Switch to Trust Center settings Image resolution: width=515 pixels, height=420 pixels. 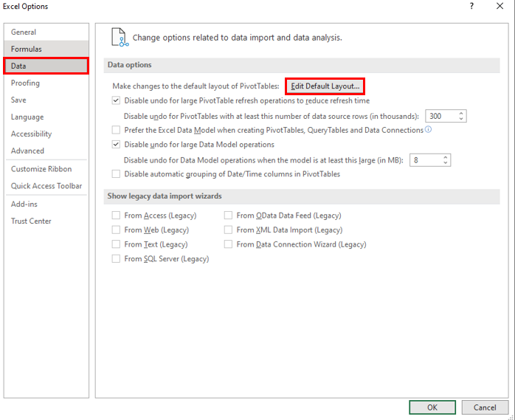click(x=31, y=221)
